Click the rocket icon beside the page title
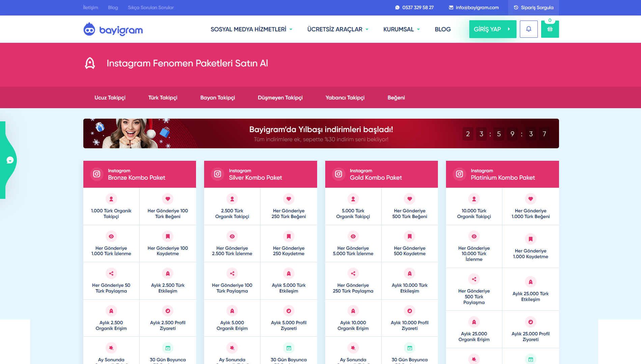The height and width of the screenshot is (364, 641). click(90, 63)
